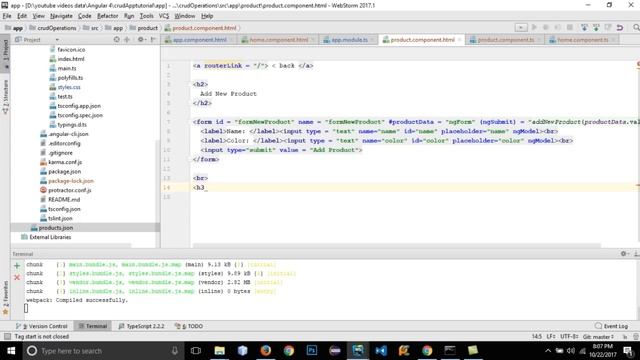Click product folder breadcrumb
640x360 pixels.
144,28
